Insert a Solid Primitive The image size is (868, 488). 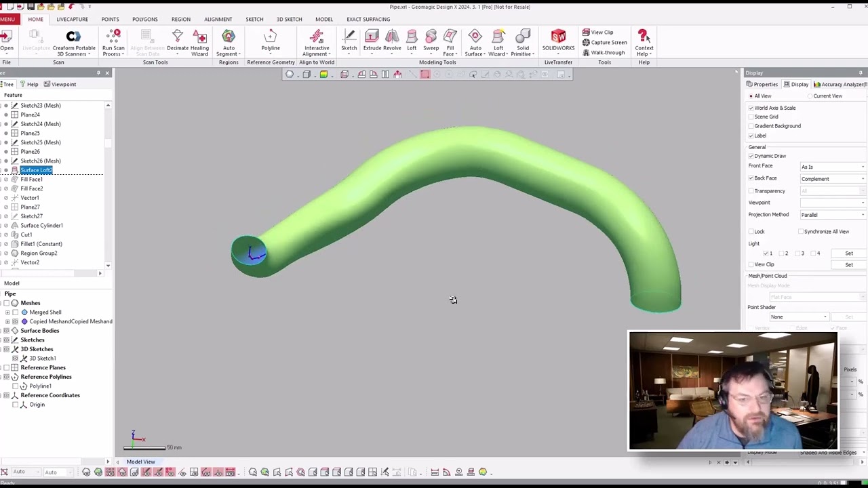[523, 41]
